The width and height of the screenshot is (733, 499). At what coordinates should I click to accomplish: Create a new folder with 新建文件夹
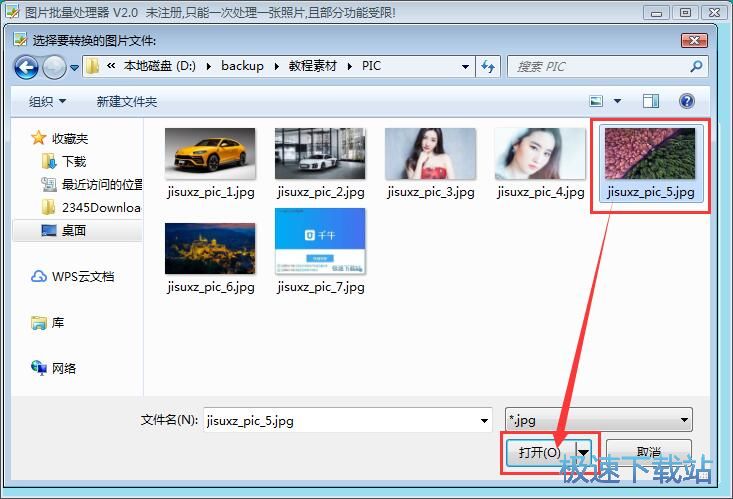(x=127, y=101)
